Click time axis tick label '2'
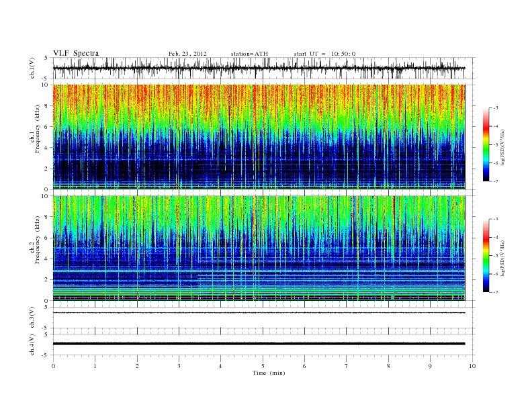The width and height of the screenshot is (532, 411). 137,366
